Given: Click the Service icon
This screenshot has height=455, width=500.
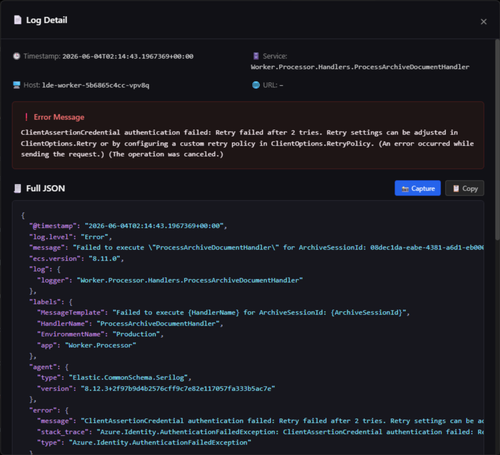Looking at the screenshot, I should [x=256, y=56].
